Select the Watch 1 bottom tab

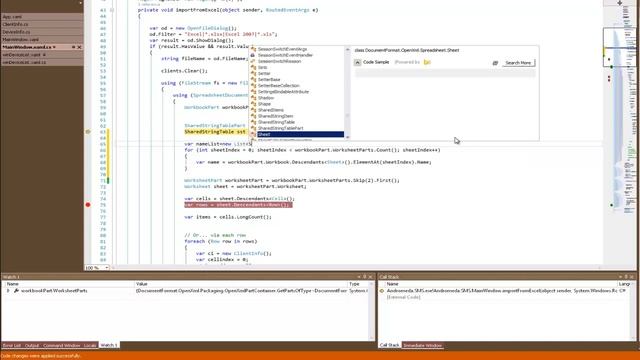109,345
